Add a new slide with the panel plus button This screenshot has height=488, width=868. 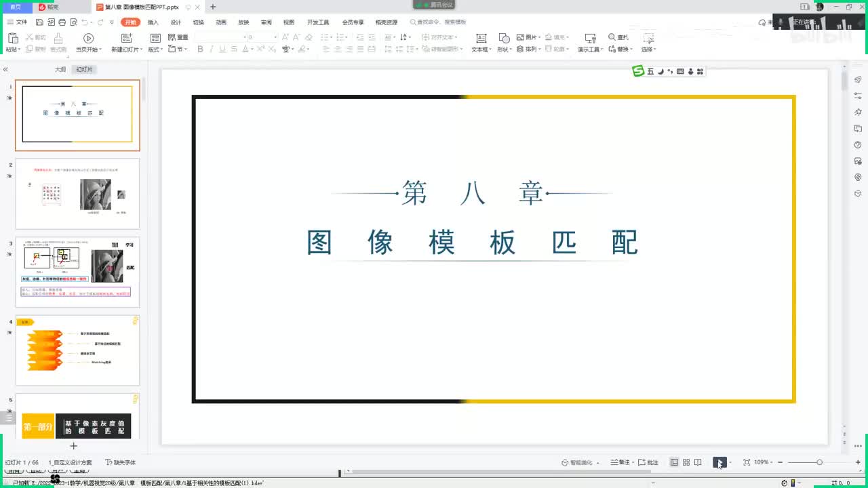[74, 446]
